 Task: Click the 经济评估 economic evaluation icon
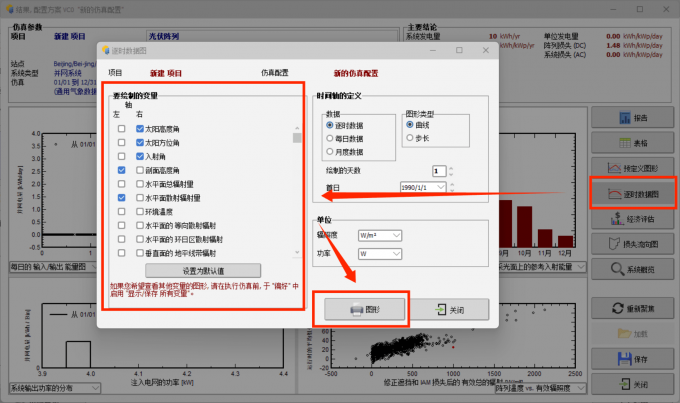coord(617,219)
